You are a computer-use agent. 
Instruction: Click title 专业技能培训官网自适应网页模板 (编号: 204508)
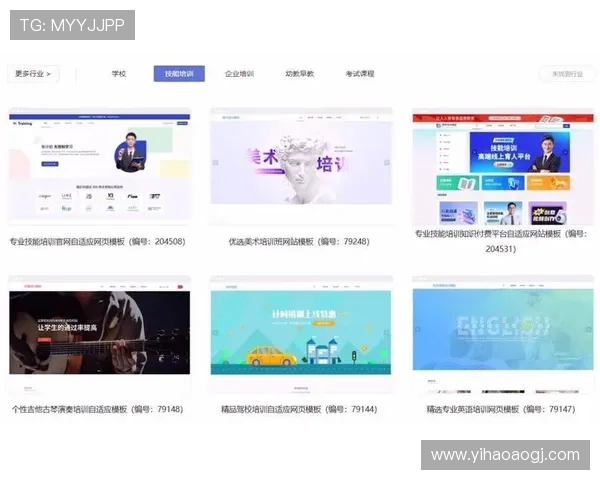click(98, 242)
